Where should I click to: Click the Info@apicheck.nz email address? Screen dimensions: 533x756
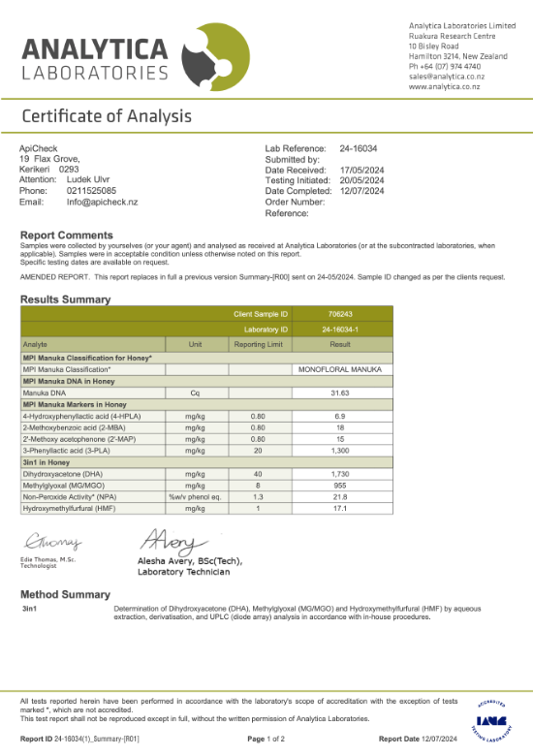tap(102, 202)
